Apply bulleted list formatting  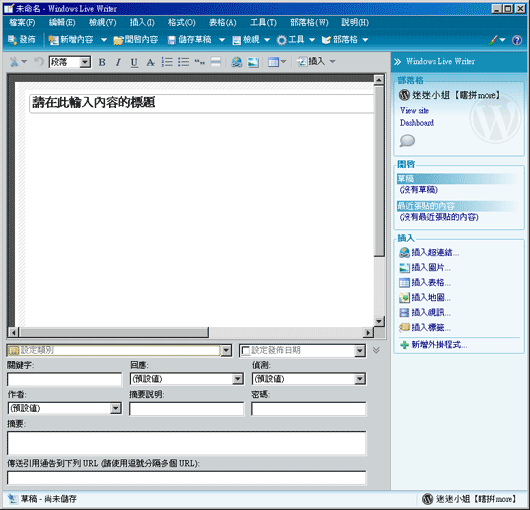point(184,62)
